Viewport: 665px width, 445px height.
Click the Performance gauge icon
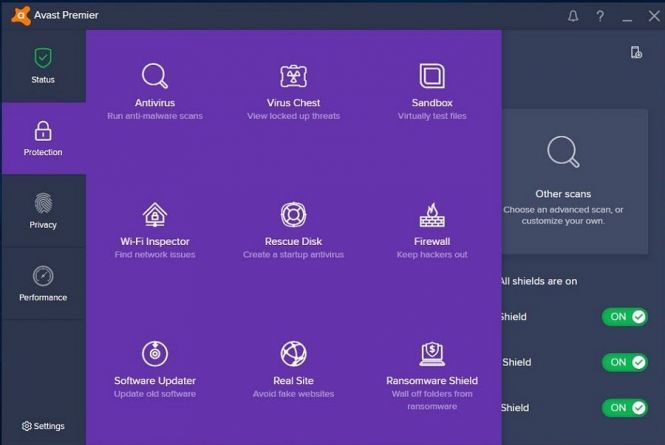43,276
